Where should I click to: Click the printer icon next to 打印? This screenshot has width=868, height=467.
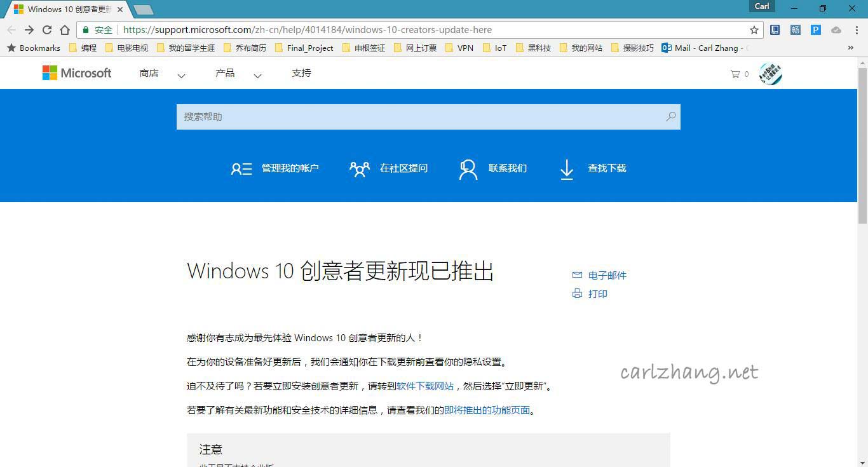(x=577, y=294)
